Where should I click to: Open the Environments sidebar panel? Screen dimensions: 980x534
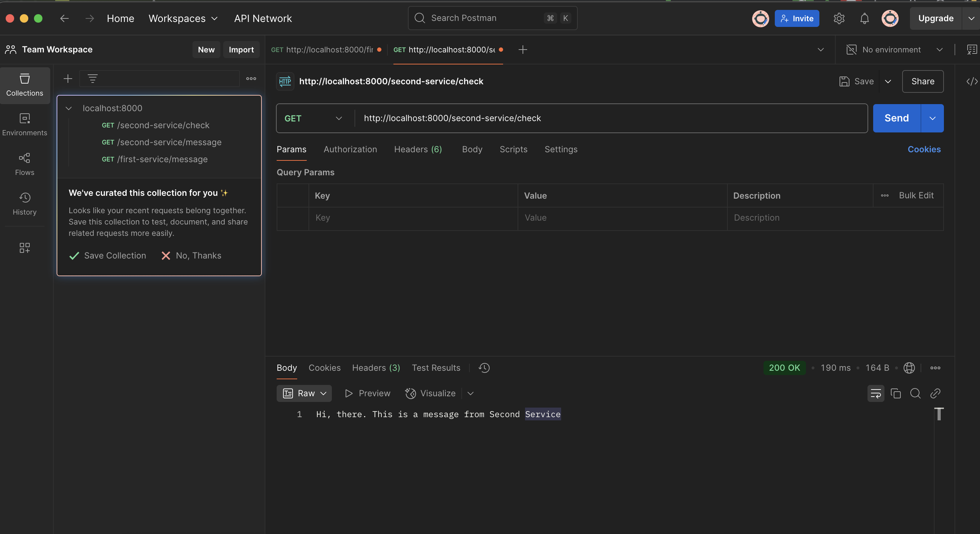click(25, 125)
